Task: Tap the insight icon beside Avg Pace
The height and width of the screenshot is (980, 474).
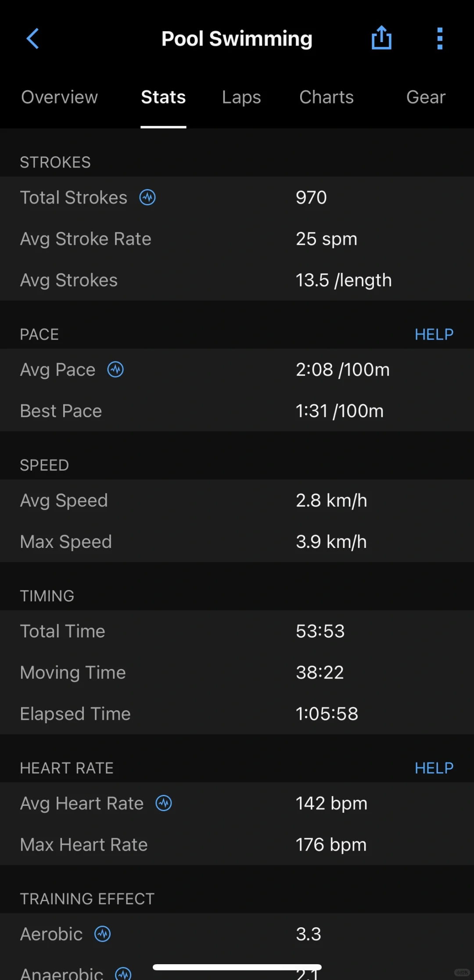Action: (x=115, y=369)
